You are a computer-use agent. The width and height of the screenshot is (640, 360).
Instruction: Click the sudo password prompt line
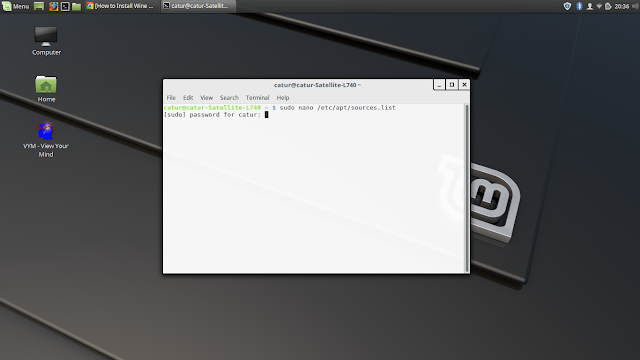(x=216, y=115)
